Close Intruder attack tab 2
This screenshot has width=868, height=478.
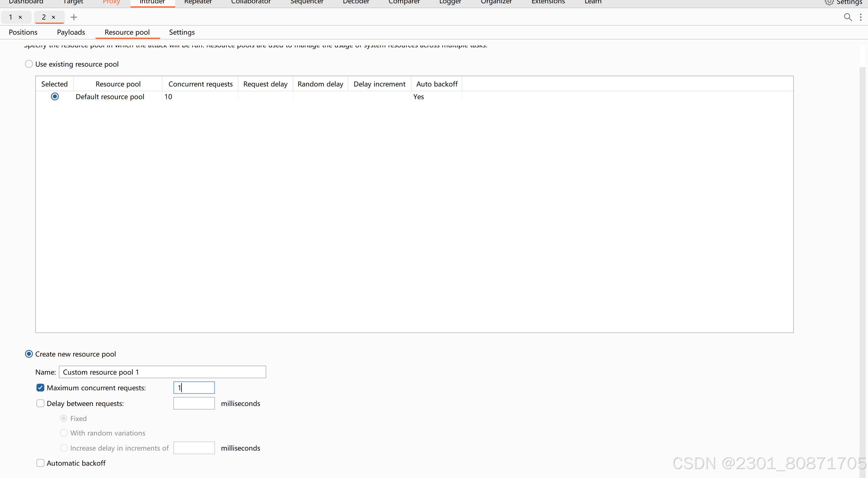click(53, 17)
